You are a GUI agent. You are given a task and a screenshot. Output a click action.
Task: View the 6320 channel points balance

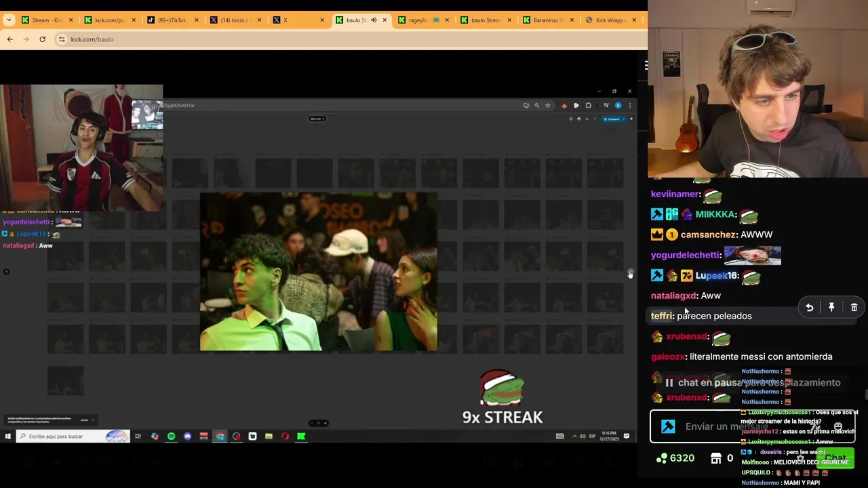[675, 458]
